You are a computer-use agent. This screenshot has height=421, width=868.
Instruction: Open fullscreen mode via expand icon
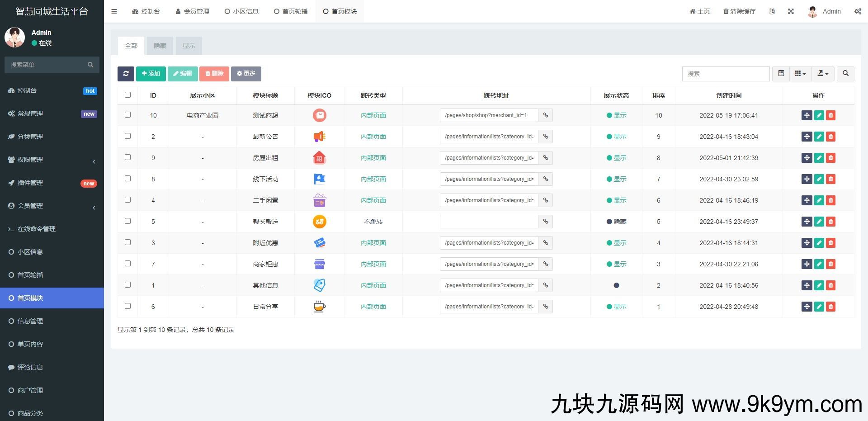click(x=791, y=11)
